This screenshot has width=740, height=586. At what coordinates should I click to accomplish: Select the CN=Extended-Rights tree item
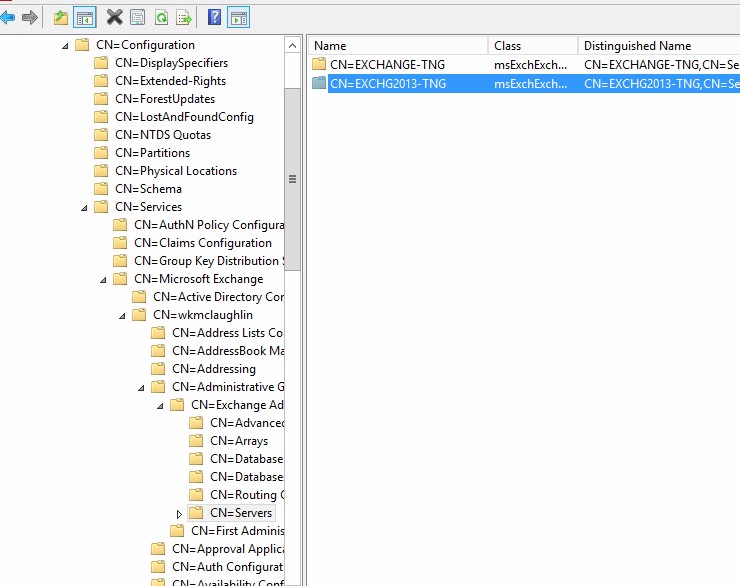click(170, 81)
